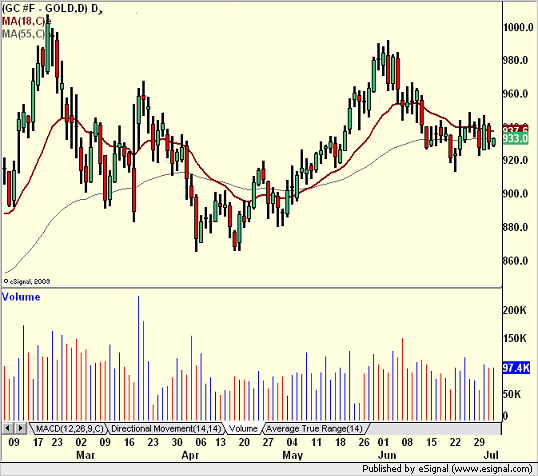The width and height of the screenshot is (538, 476).
Task: Click the 860.0 price axis label
Action: pos(515,261)
